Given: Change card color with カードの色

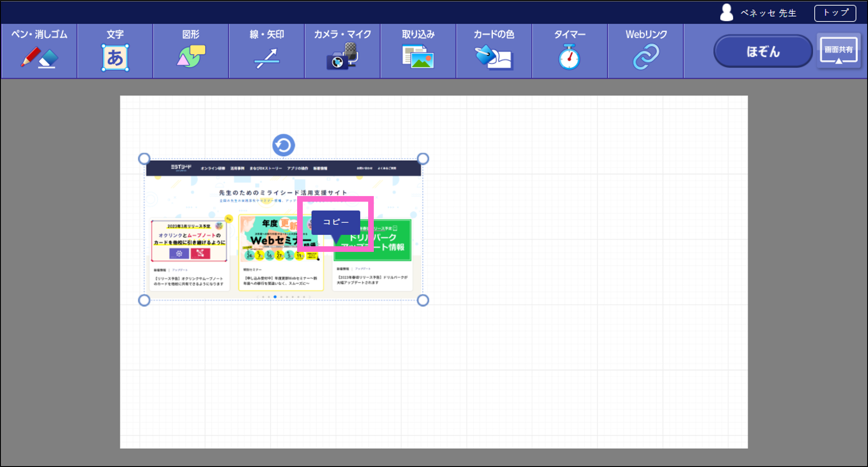Looking at the screenshot, I should [x=494, y=51].
